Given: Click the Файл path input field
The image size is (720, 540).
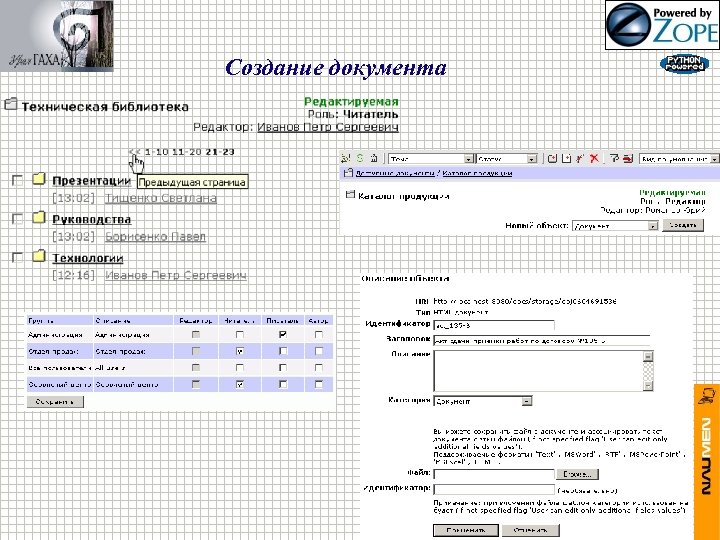Looking at the screenshot, I should pyautogui.click(x=494, y=474).
